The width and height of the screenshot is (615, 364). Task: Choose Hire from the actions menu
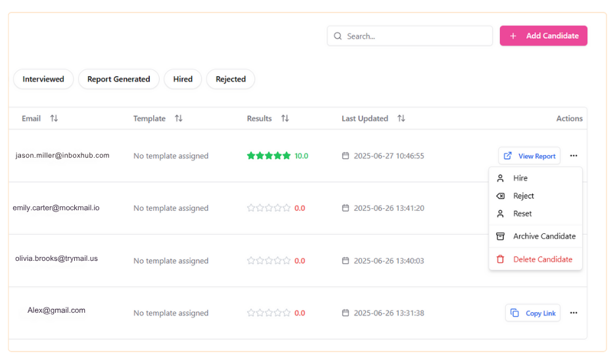click(x=520, y=178)
